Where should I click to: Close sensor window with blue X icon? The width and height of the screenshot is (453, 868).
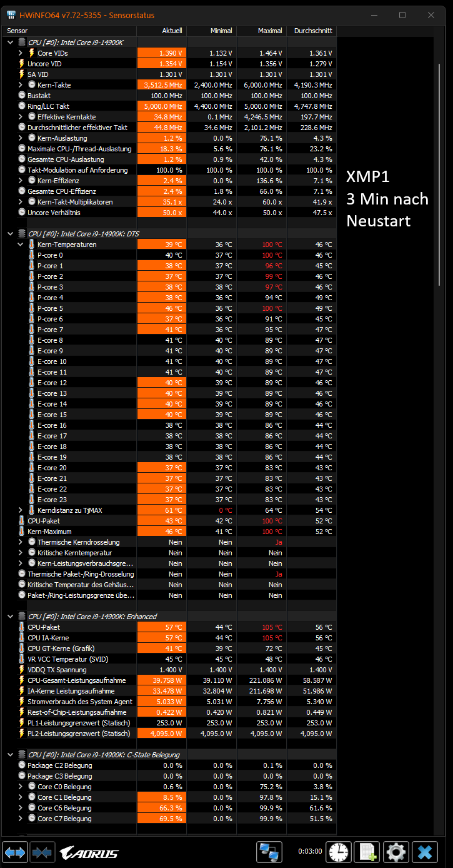[x=425, y=852]
